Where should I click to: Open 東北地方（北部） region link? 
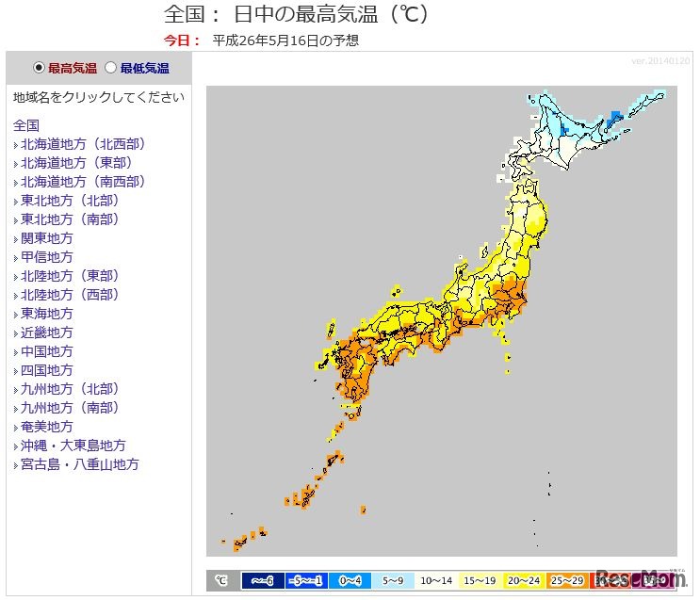tap(70, 201)
